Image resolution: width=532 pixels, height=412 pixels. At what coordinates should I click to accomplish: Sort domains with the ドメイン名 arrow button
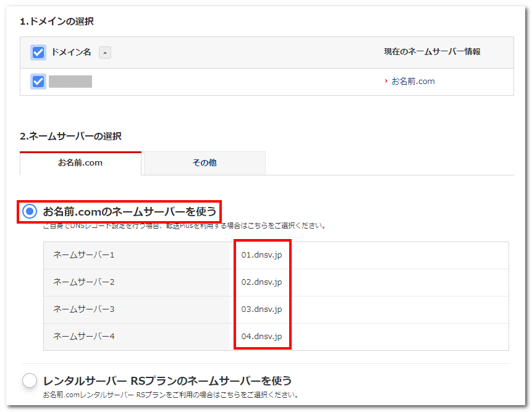(105, 53)
